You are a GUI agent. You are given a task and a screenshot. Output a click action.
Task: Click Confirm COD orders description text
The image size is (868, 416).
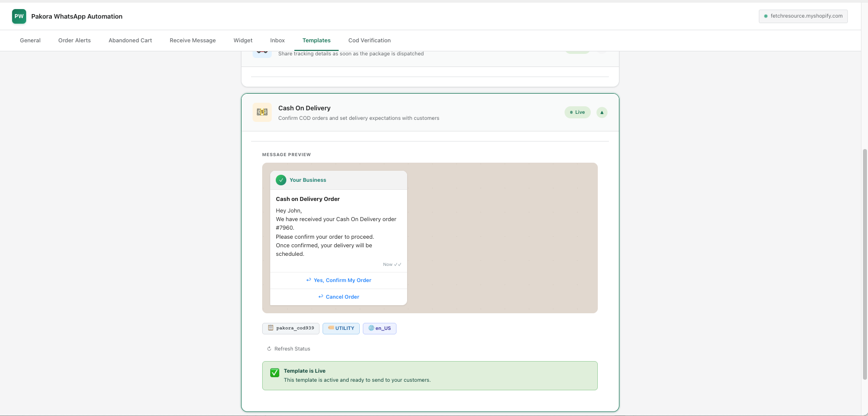(359, 118)
